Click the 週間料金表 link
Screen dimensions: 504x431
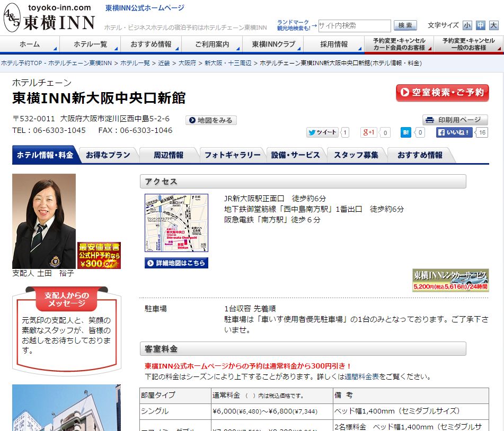(x=362, y=376)
